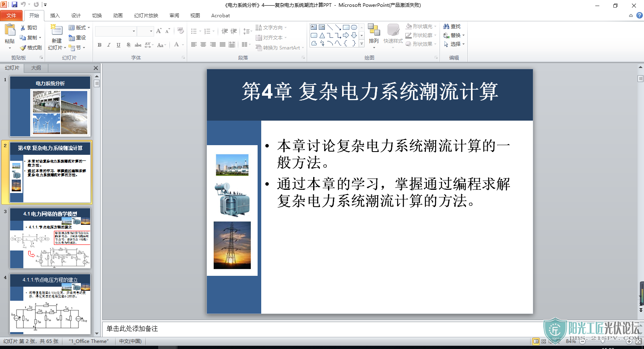644x349 pixels.
Task: Decrease list indent level
Action: [225, 31]
